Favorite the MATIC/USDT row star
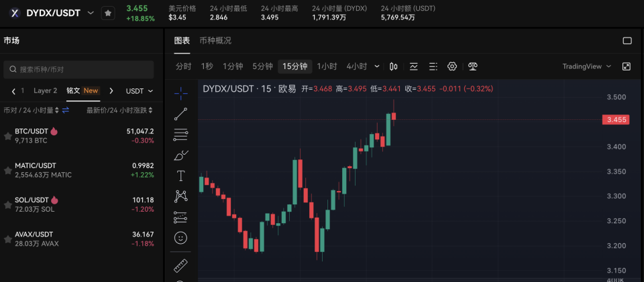 (7, 171)
